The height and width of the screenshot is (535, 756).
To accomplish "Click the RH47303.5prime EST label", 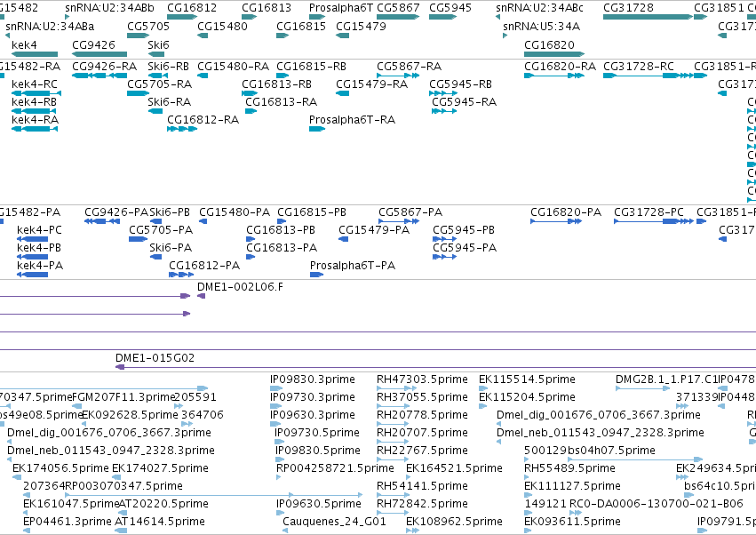I will [422, 379].
